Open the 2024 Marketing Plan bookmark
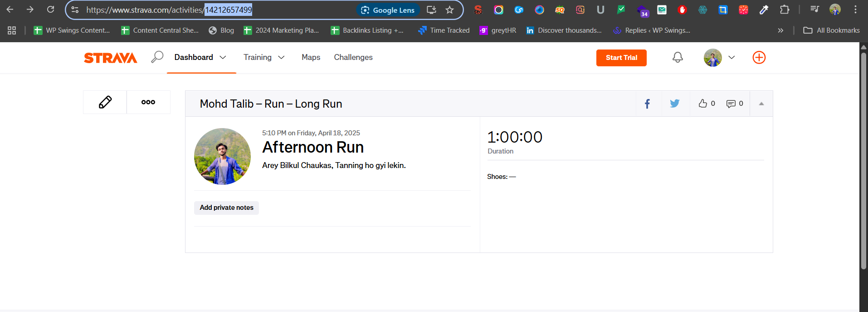 click(x=281, y=30)
